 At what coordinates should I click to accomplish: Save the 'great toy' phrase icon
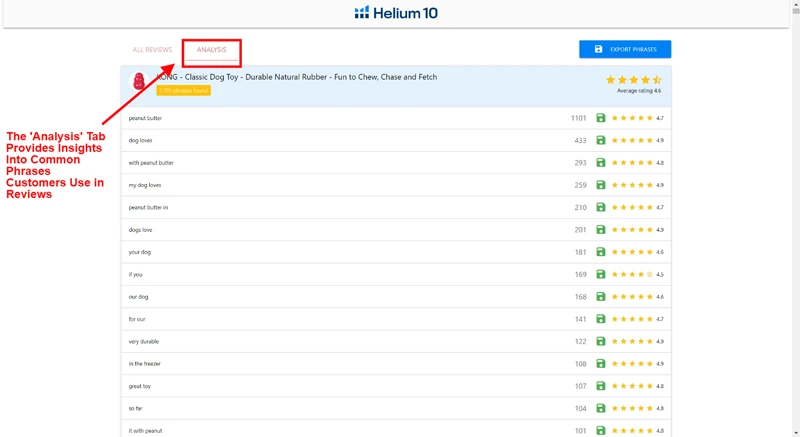point(601,386)
